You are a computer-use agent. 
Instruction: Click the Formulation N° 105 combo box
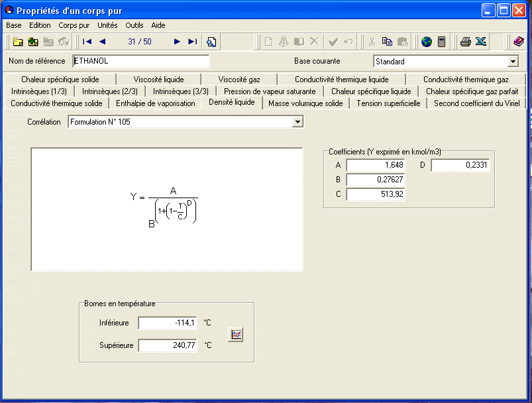click(x=186, y=121)
